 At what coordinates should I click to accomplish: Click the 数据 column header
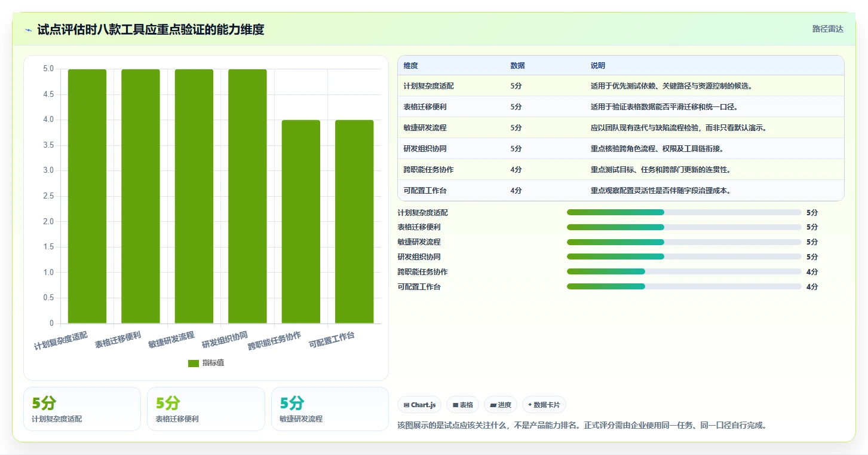(517, 66)
